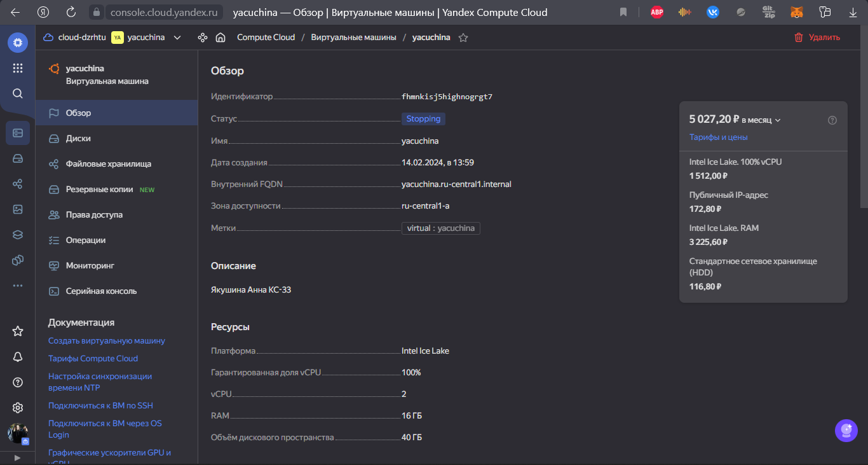Click the browser address bar URL
This screenshot has height=465, width=868.
click(163, 12)
